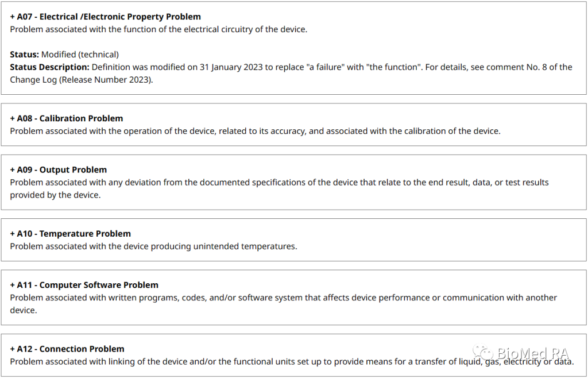Open the Computer Software Problem heading
This screenshot has width=588, height=378.
tap(99, 285)
